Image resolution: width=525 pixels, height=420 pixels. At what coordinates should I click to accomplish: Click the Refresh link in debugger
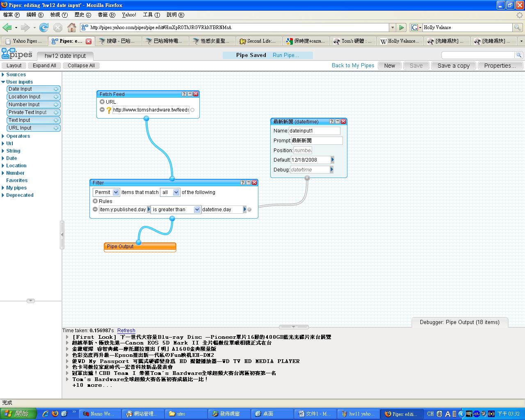(126, 331)
